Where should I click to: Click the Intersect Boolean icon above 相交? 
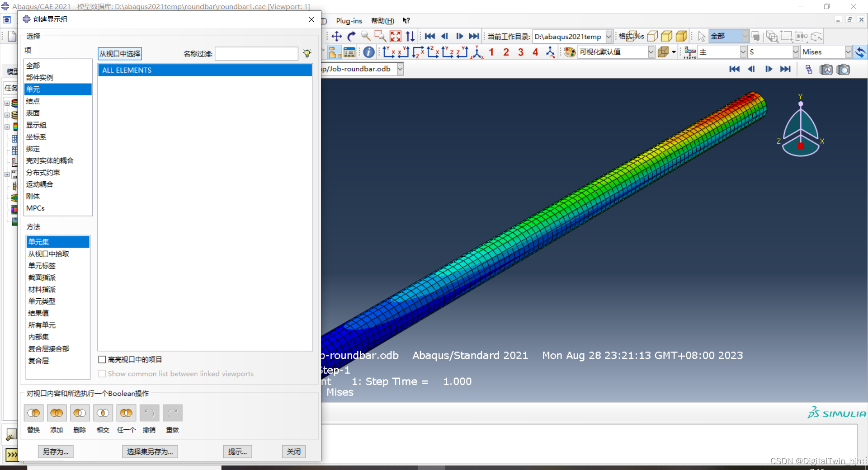pos(103,413)
